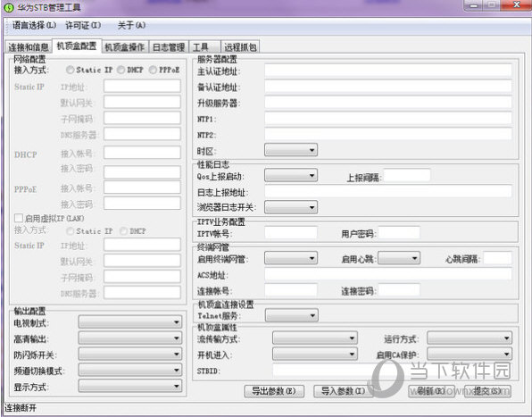Click the PPPoE 接入密码 input field
The height and width of the screenshot is (417, 532).
click(142, 204)
